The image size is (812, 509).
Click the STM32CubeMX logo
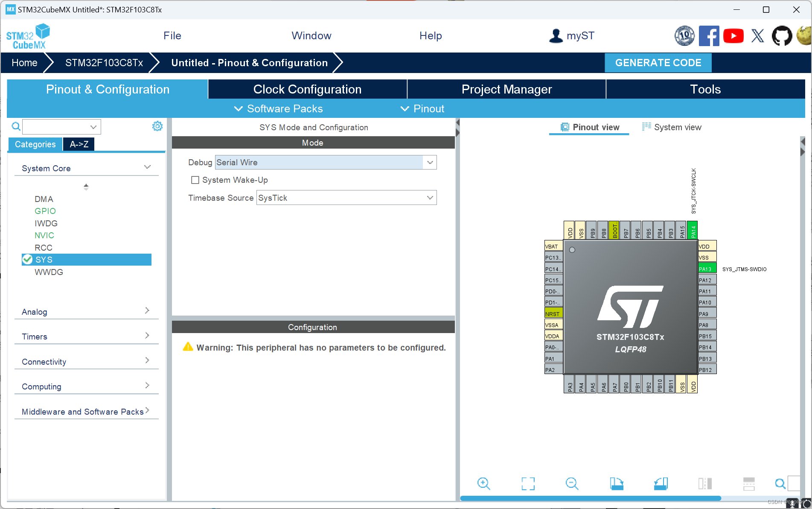(x=28, y=36)
